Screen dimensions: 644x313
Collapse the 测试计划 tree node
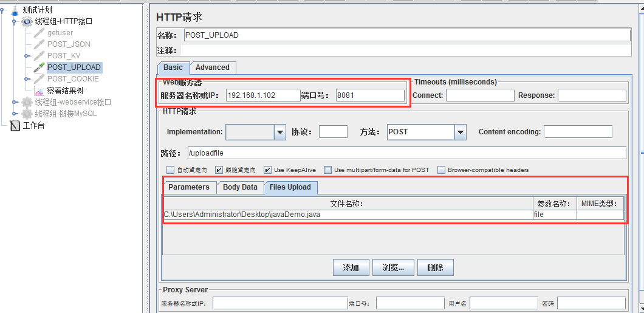pos(3,10)
